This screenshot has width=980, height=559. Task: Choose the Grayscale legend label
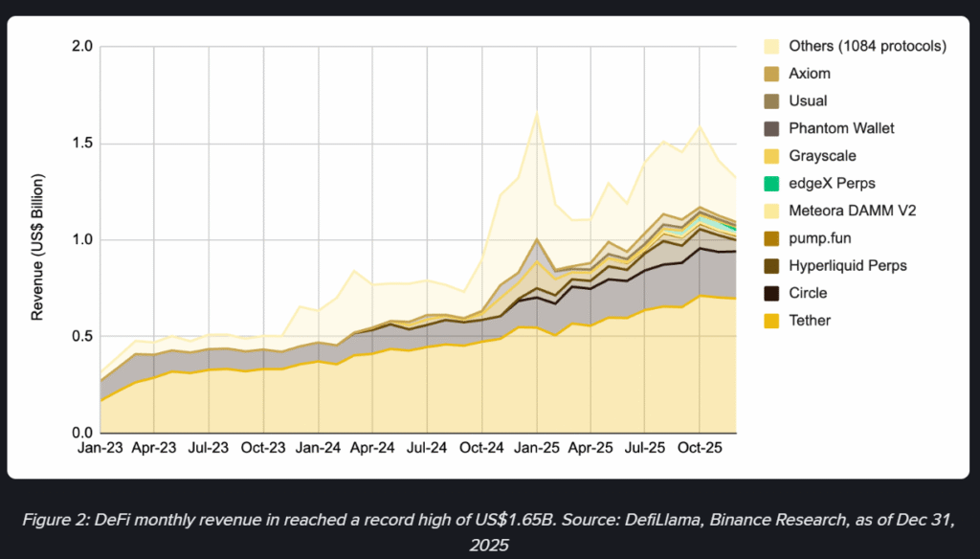coord(822,155)
